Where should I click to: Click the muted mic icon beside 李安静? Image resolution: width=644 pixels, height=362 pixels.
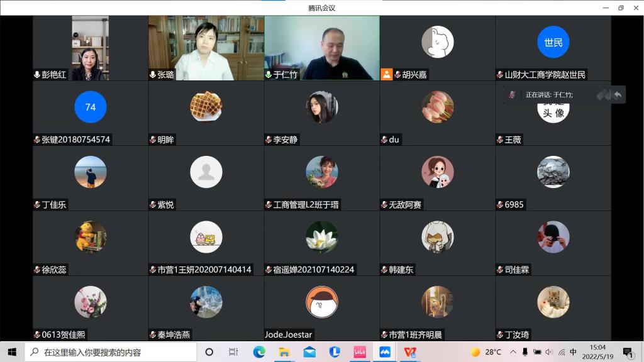[269, 140]
